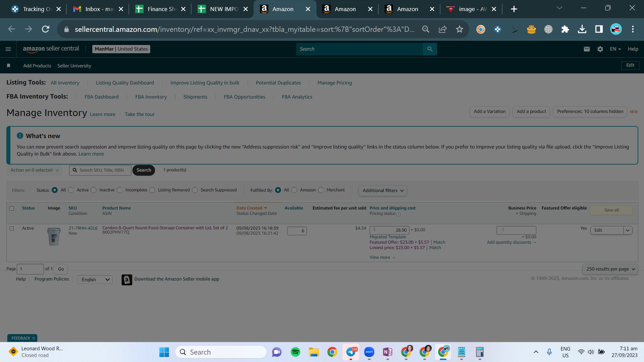Open the English language selector in footer
The image size is (644, 362).
95,280
